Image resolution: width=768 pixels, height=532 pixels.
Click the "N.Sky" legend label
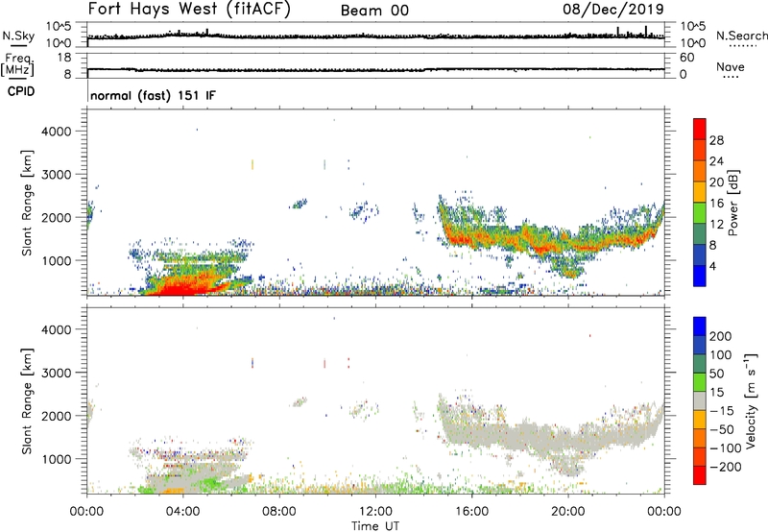(x=18, y=36)
